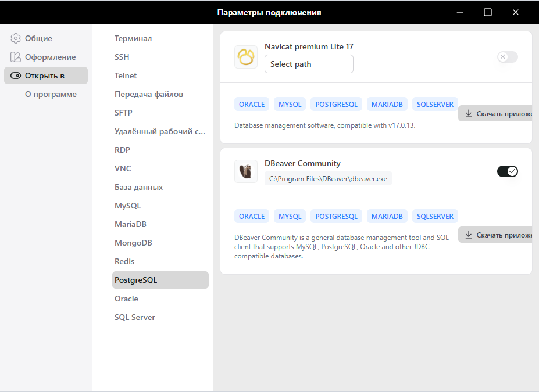Image resolution: width=539 pixels, height=392 pixels.
Task: Click the DBeaver beaver logo icon
Action: pos(246,171)
